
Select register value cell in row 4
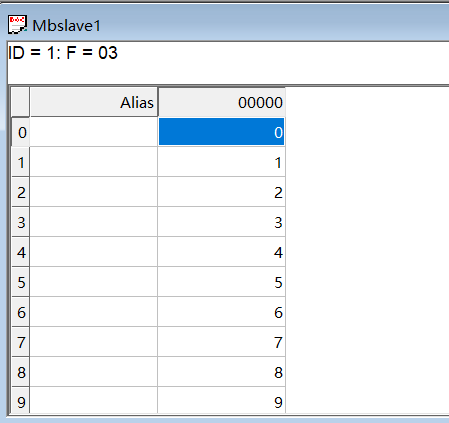222,252
